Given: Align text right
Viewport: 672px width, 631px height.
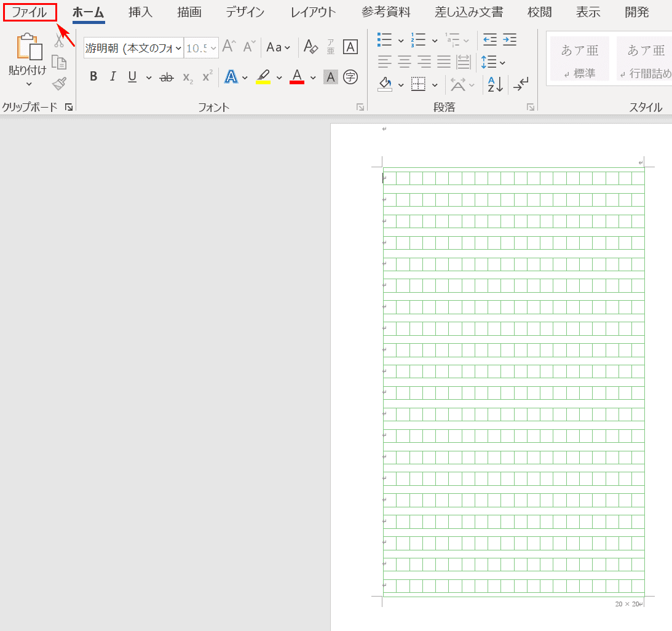Looking at the screenshot, I should click(x=424, y=62).
